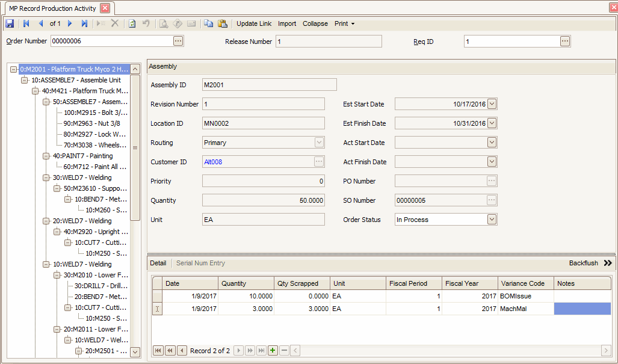Viewport: 618px width, 364px height.
Task: Open the Req ID lookup ellipsis button
Action: coord(564,41)
